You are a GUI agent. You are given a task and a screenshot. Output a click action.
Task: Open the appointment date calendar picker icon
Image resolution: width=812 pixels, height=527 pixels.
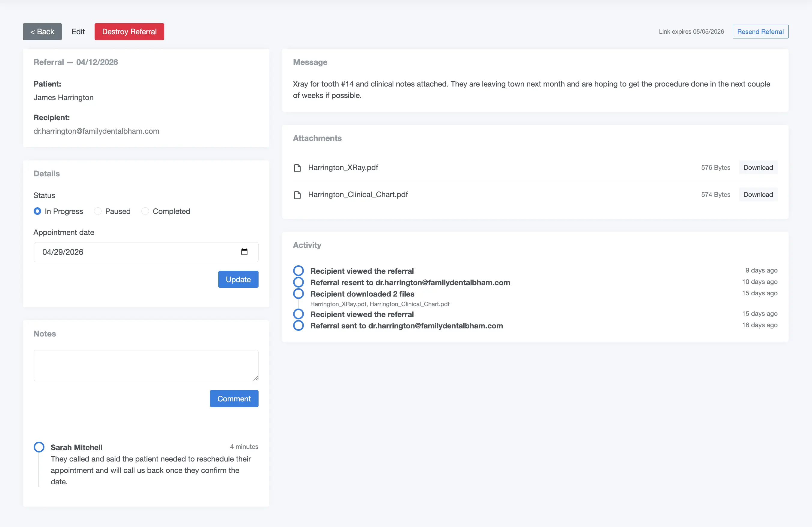coord(244,252)
